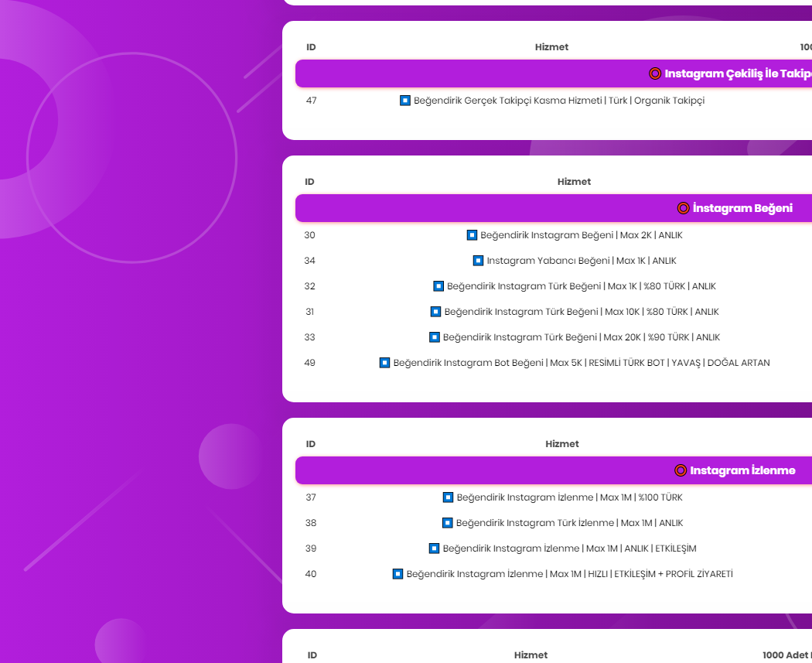
Task: Click Beğendirik Instagram Beğeni Max 2K text
Action: pos(582,235)
